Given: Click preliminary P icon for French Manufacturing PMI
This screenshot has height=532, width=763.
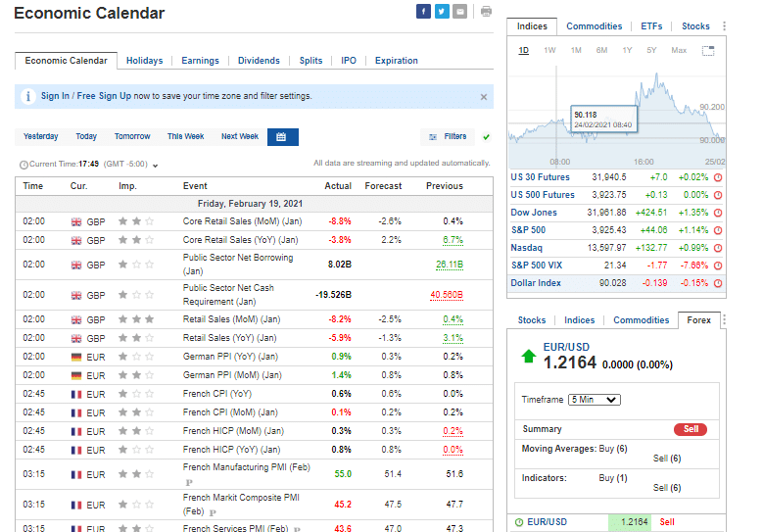Looking at the screenshot, I should 189,482.
